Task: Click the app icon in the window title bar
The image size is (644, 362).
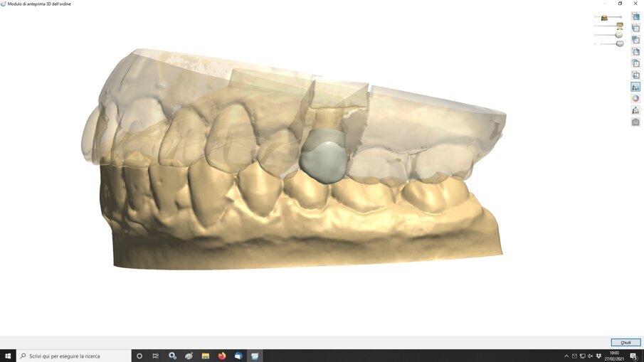Action: tap(4, 4)
